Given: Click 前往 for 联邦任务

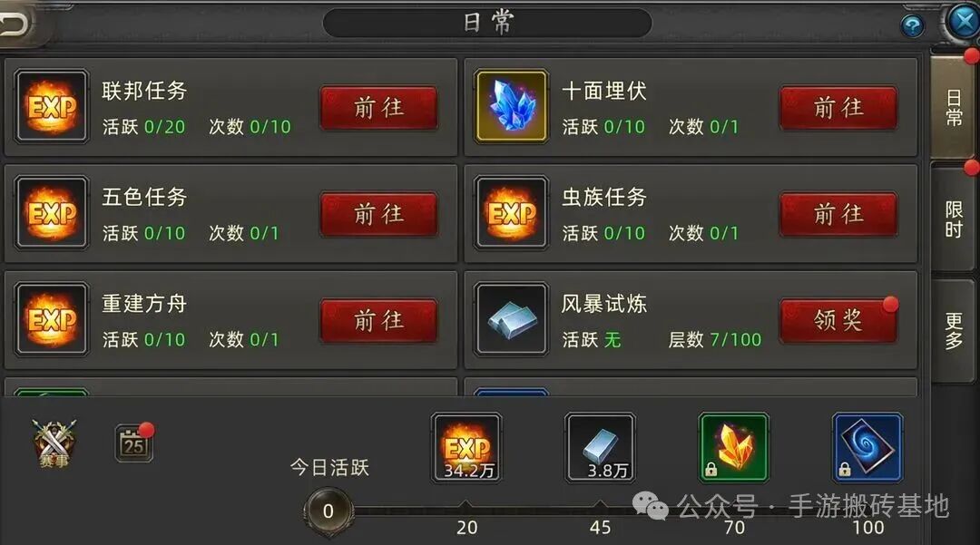Looking at the screenshot, I should click(378, 108).
